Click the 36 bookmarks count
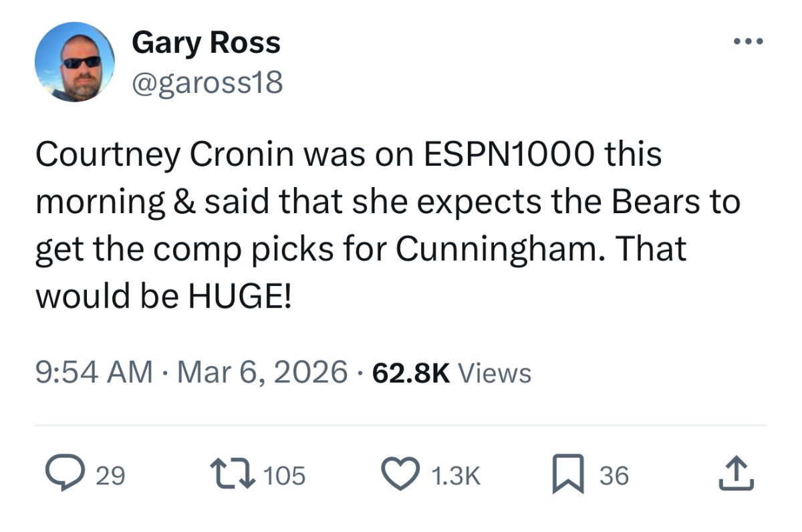The width and height of the screenshot is (802, 532). (614, 476)
